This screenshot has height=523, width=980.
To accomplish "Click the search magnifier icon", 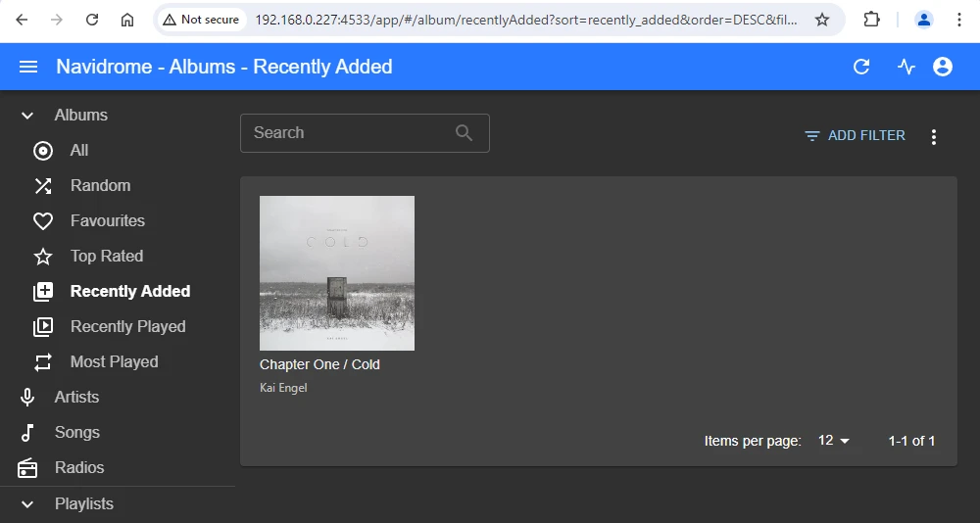I will 465,133.
